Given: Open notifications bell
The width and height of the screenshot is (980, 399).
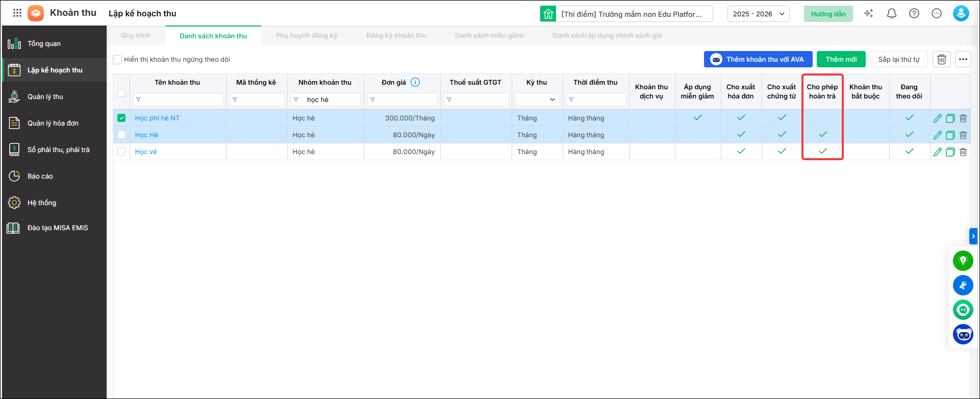Looking at the screenshot, I should point(892,14).
